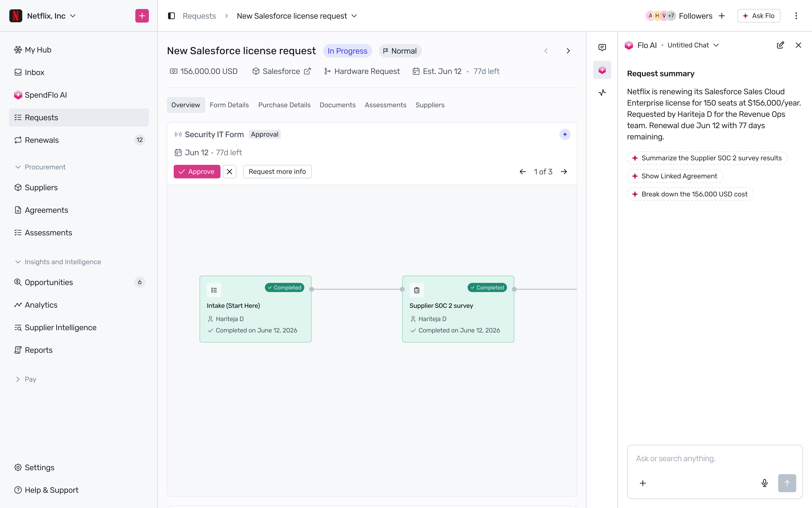Expand the Pay section
Image resolution: width=812 pixels, height=508 pixels.
pyautogui.click(x=26, y=379)
